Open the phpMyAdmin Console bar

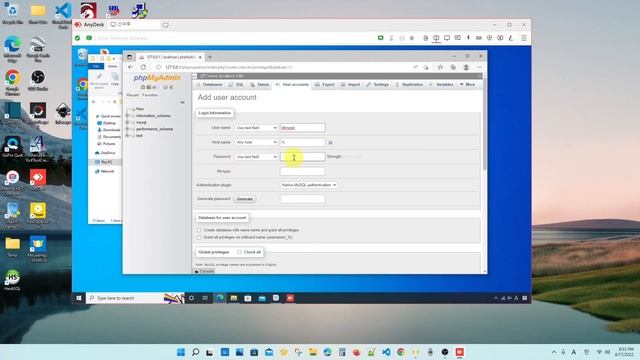(x=204, y=271)
